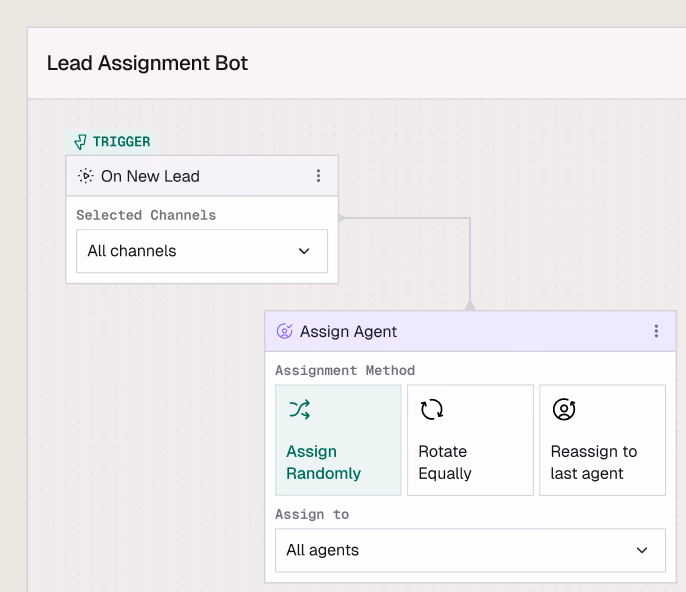Select the Assign Randomly method label
This screenshot has height=592, width=686.
[323, 462]
